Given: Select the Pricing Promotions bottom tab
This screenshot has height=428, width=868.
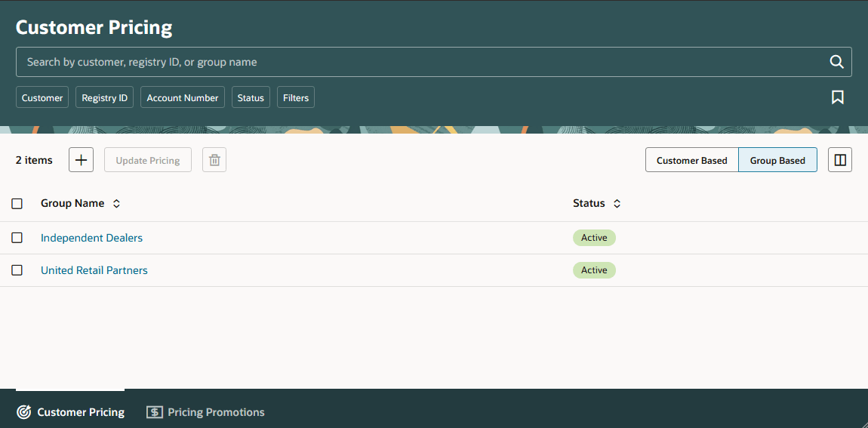Looking at the screenshot, I should [x=205, y=412].
